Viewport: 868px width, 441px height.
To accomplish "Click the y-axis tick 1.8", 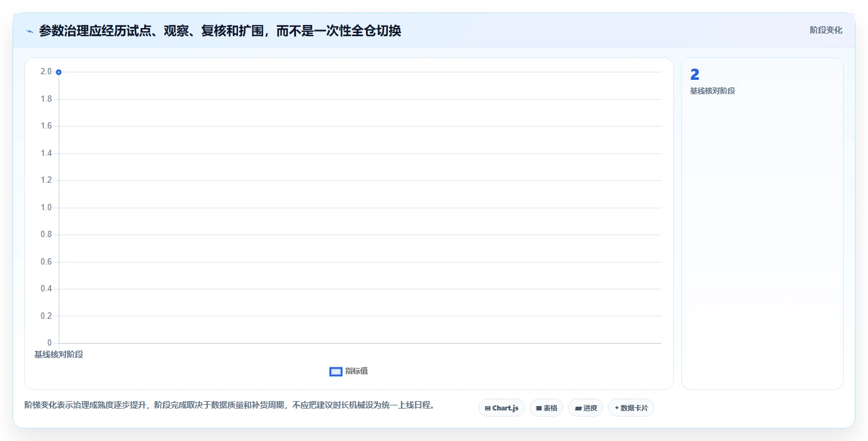I will click(46, 99).
